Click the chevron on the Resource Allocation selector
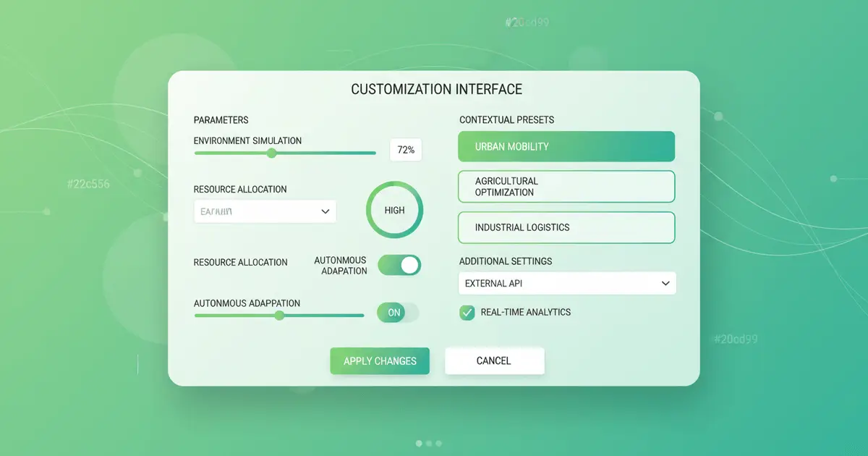Viewport: 868px width, 456px height. (325, 211)
